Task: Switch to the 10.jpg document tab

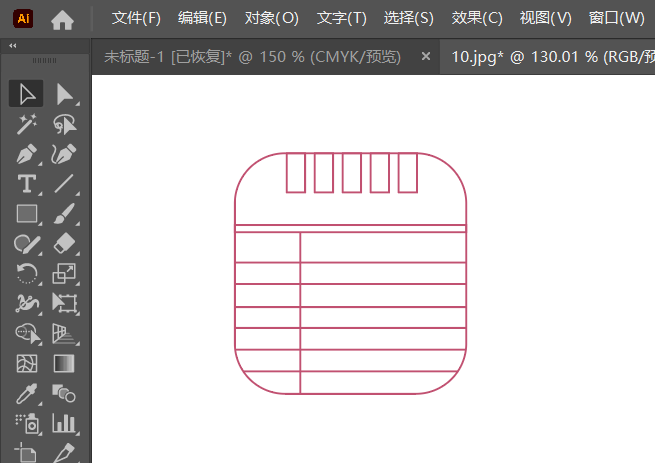Action: 548,56
